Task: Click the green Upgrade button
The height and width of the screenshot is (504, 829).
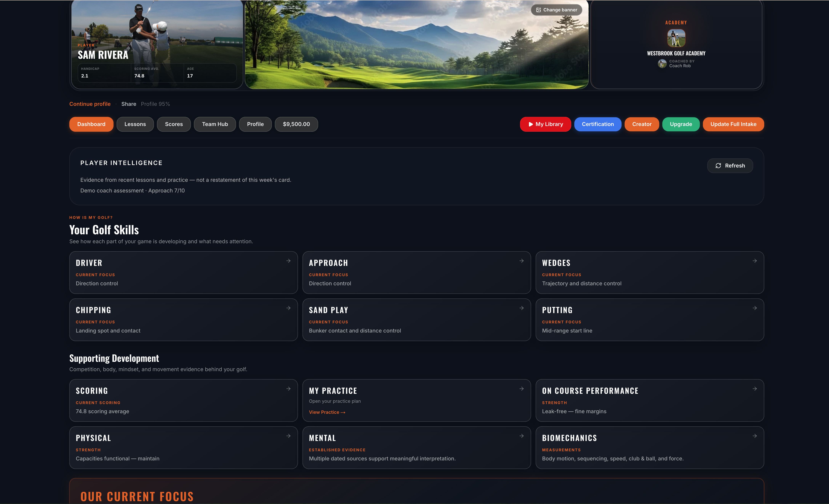Action: (x=681, y=124)
